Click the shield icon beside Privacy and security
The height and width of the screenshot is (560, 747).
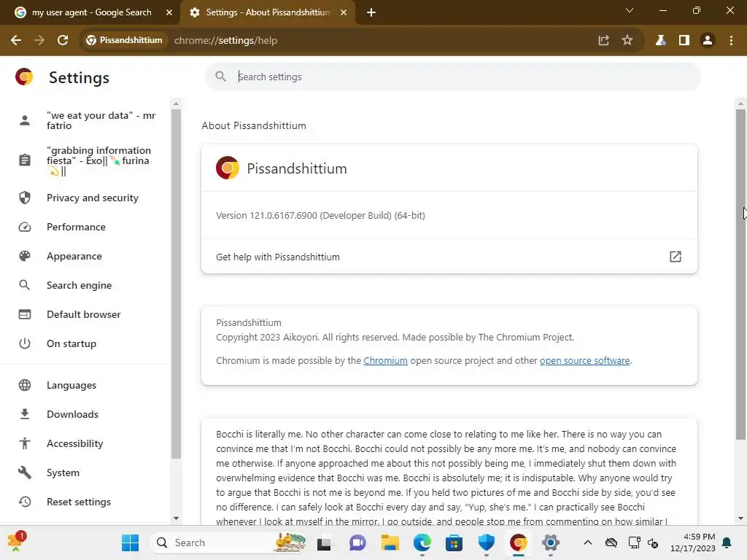pos(25,198)
